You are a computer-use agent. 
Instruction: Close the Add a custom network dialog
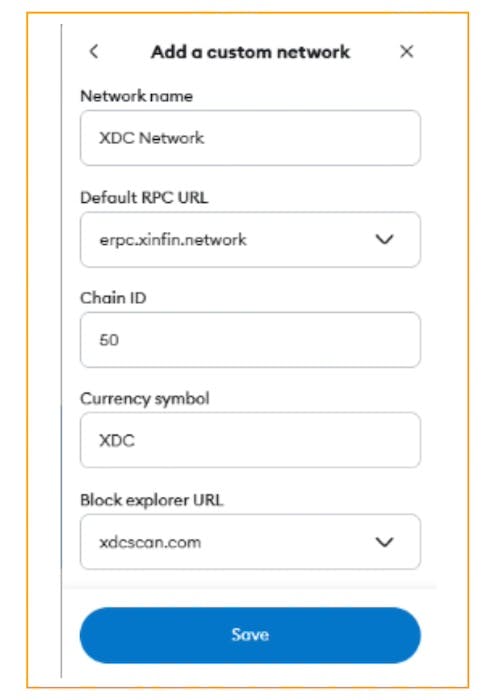[x=406, y=51]
